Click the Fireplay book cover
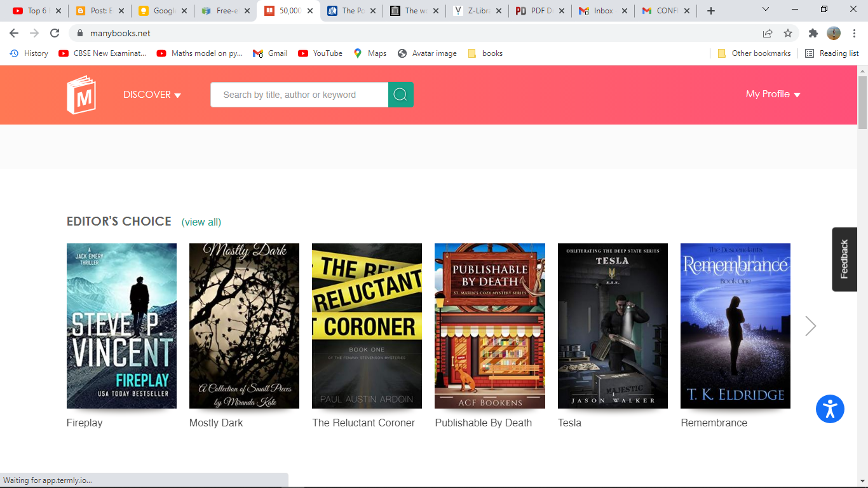 [121, 326]
